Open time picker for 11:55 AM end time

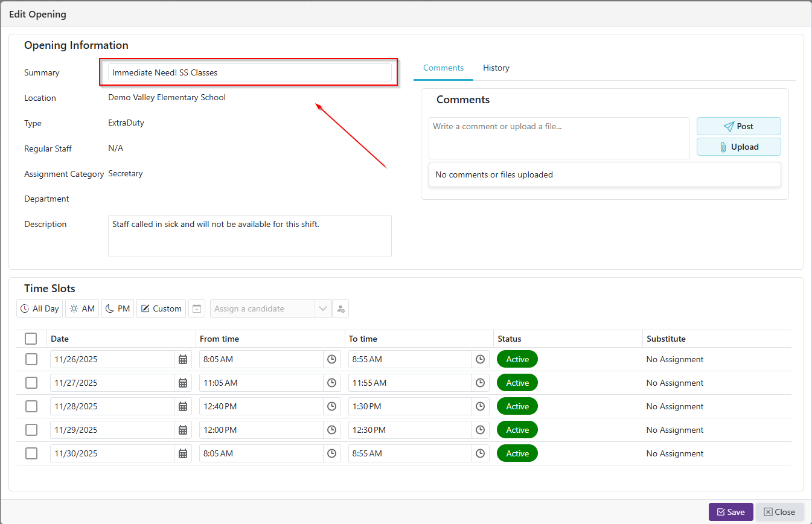coord(480,383)
